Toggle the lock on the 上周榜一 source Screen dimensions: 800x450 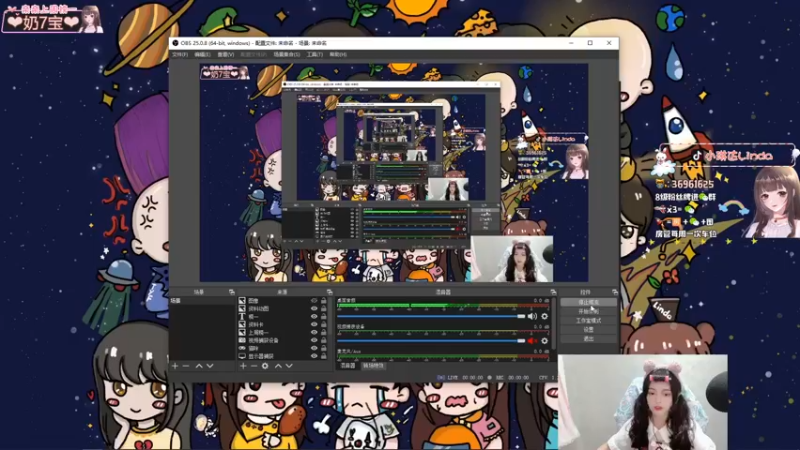pos(323,332)
